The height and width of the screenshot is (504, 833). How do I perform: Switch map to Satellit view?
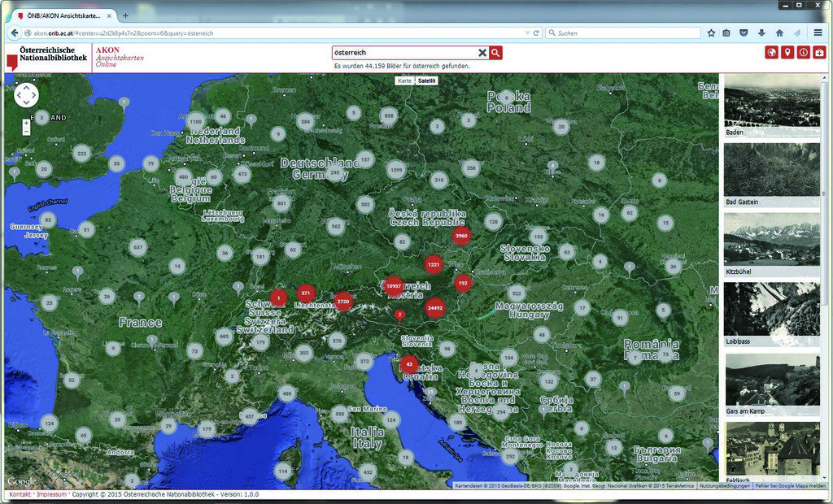tap(426, 80)
